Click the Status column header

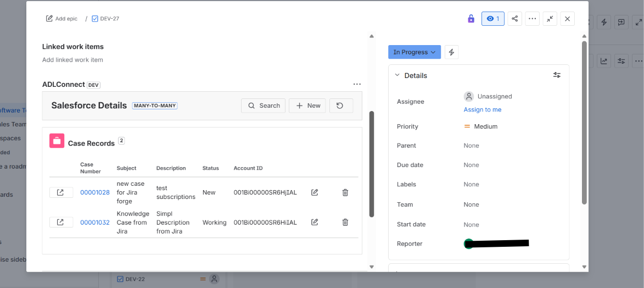point(211,168)
